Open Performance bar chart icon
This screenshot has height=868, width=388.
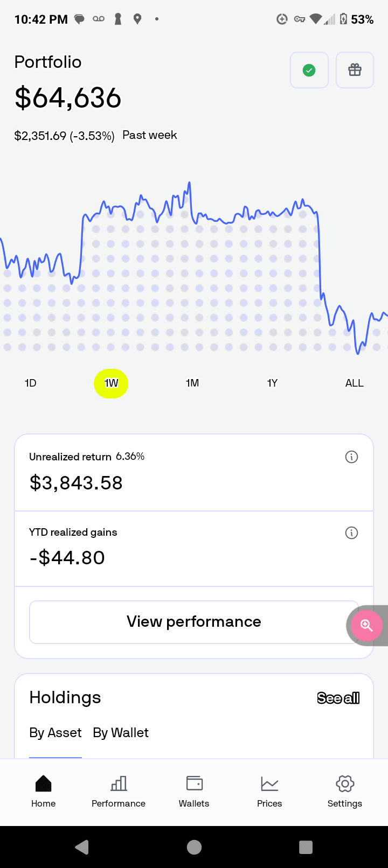(x=119, y=792)
